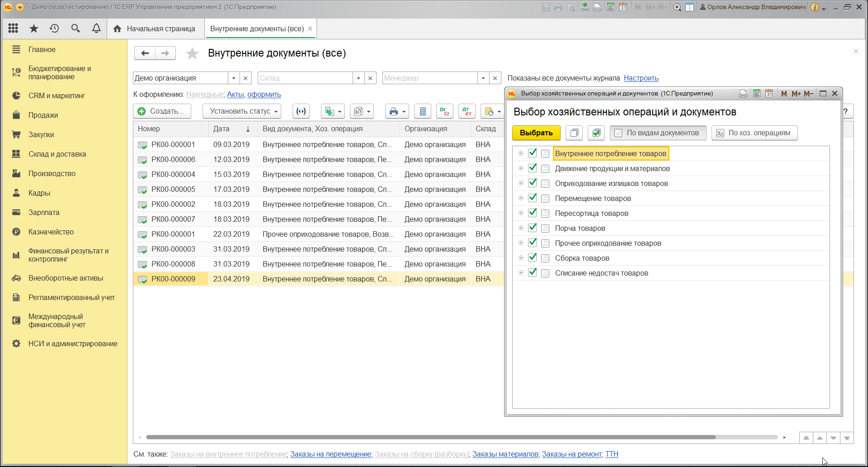The image size is (868, 467).
Task: Check all items in selection dialog
Action: coord(596,133)
